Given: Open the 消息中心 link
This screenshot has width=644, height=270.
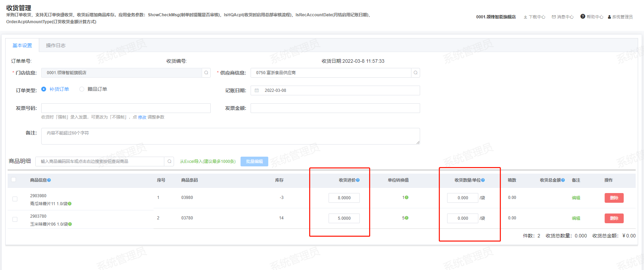Looking at the screenshot, I should [x=565, y=17].
